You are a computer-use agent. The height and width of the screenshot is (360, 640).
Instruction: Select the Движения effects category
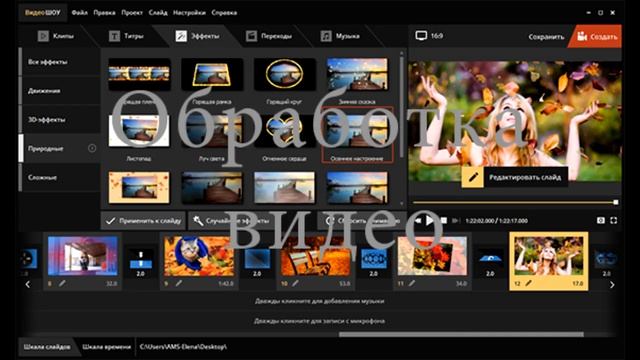pyautogui.click(x=60, y=91)
